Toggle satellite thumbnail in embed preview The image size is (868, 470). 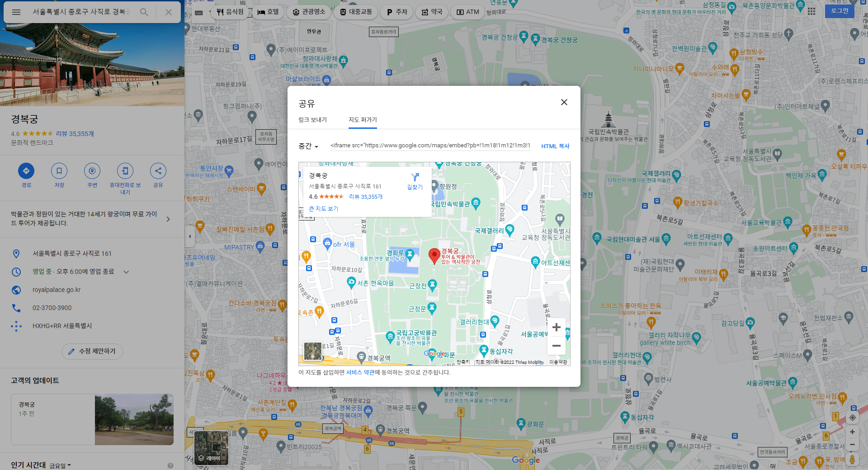[313, 351]
